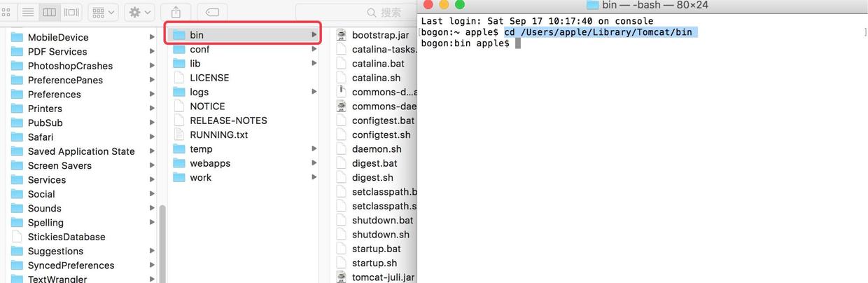Expand the Preferences folder arrow
Image resolution: width=868 pixels, height=283 pixels.
coord(152,95)
